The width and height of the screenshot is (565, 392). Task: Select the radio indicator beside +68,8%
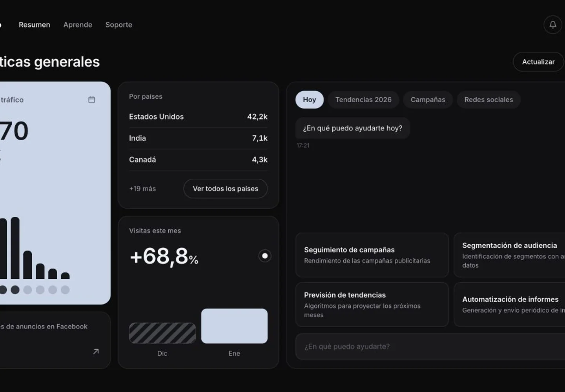(x=265, y=256)
